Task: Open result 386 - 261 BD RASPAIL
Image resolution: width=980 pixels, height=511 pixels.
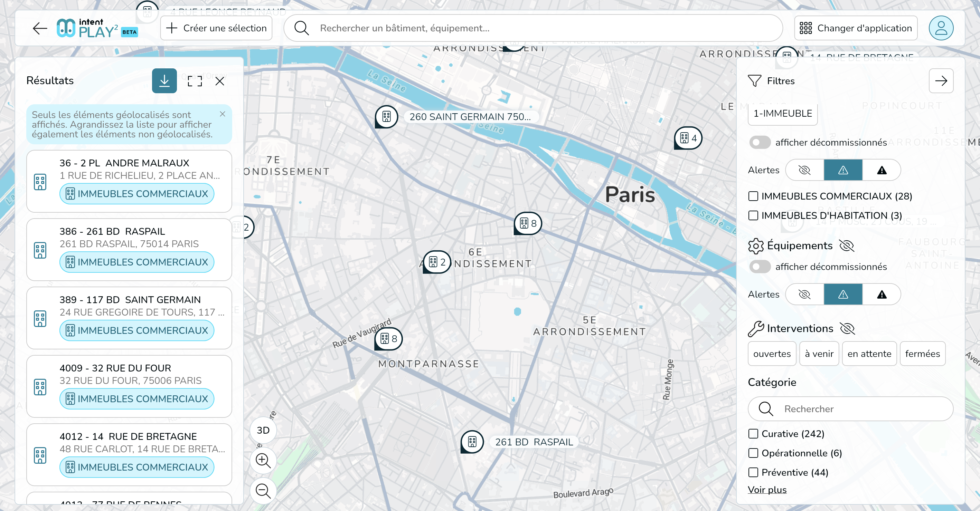Action: coord(129,250)
